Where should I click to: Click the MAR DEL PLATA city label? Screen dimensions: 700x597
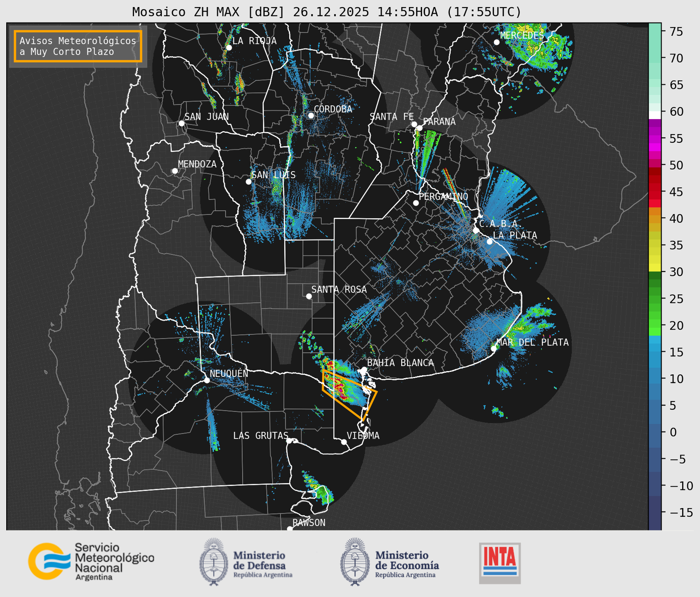tap(533, 343)
